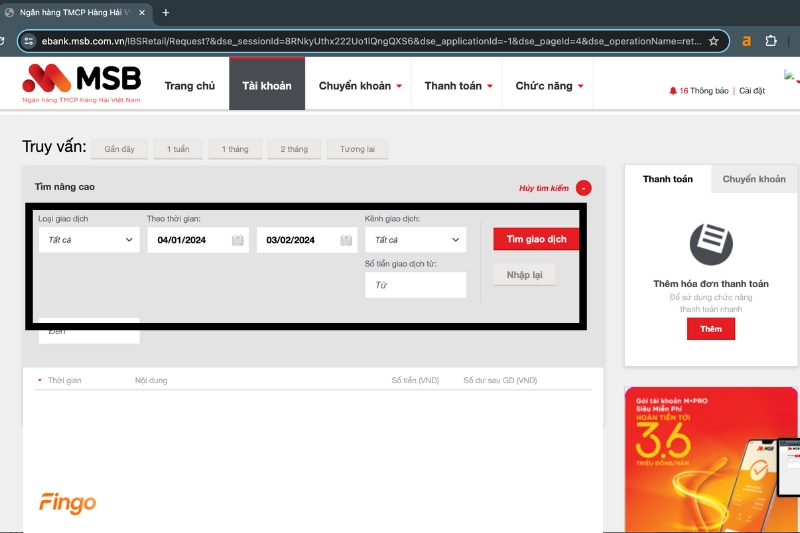Viewport: 800px width, 533px height.
Task: Click the Tìm nâng cao heading
Action: tap(65, 187)
